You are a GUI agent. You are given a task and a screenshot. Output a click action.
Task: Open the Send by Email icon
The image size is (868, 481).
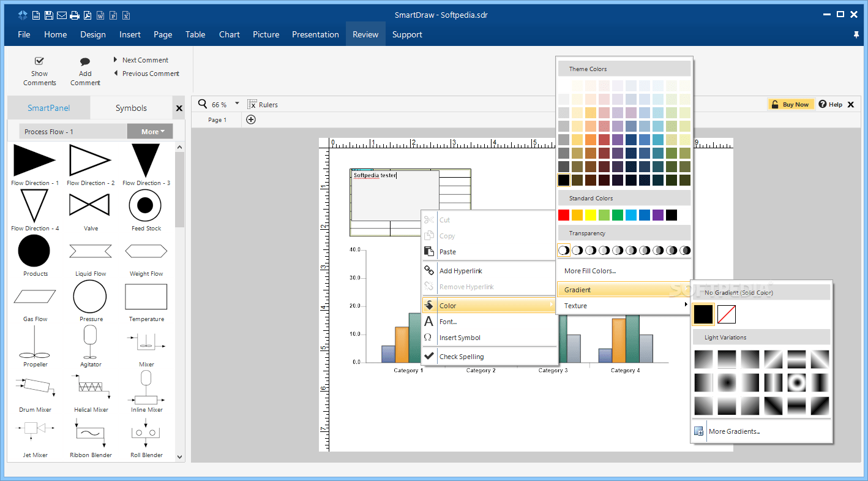[x=62, y=15]
